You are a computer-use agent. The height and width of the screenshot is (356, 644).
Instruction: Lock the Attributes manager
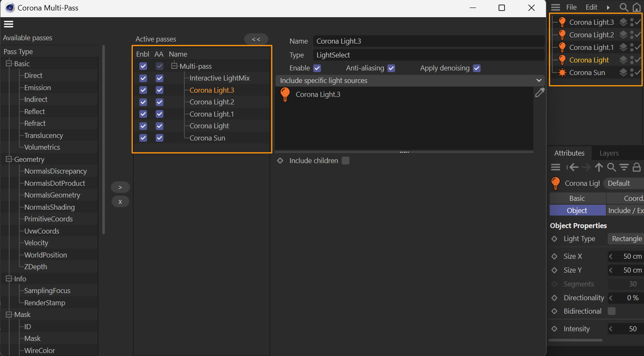pos(636,167)
